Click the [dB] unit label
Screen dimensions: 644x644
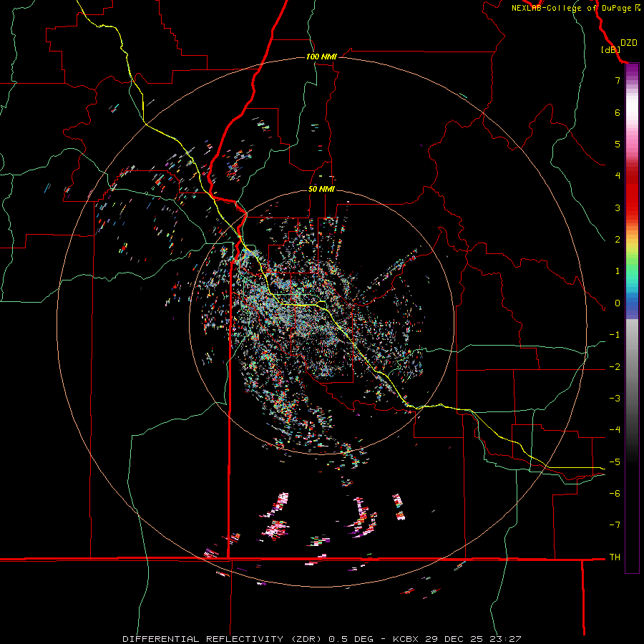611,49
